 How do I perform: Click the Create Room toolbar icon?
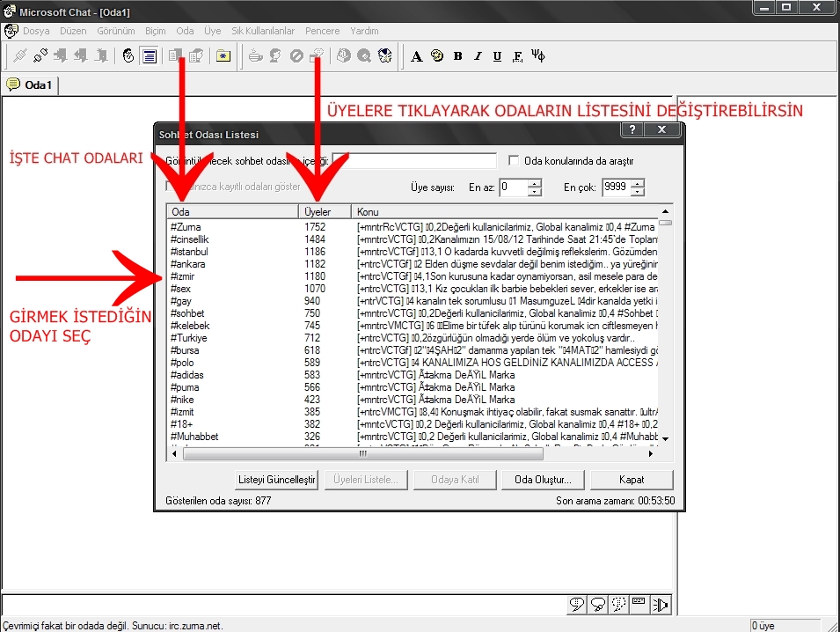pyautogui.click(x=101, y=55)
